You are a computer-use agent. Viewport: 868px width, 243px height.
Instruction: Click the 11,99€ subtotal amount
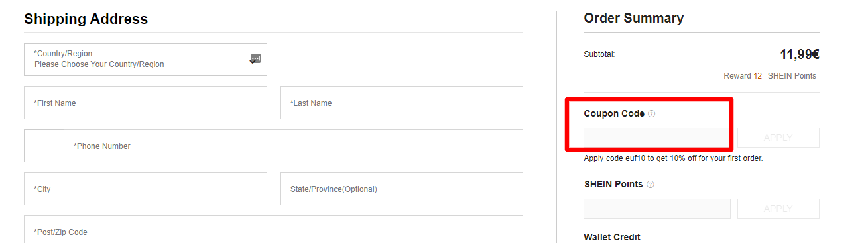point(800,54)
